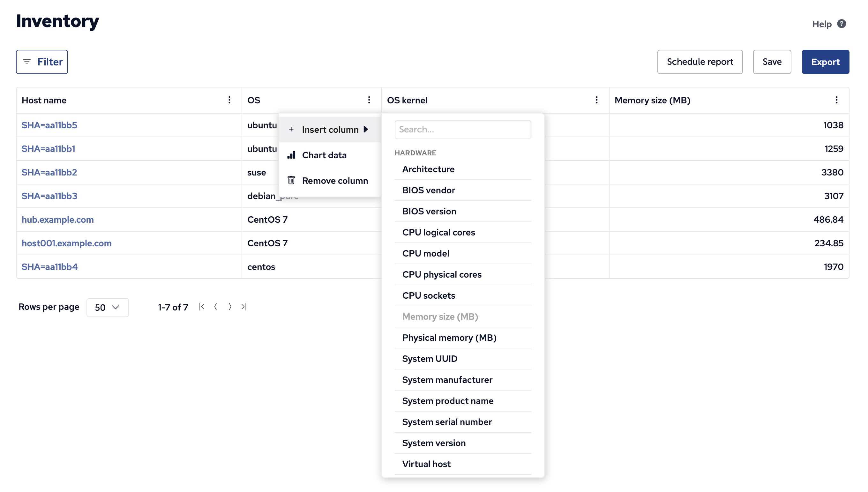
Task: Jump to first page of results
Action: (202, 307)
